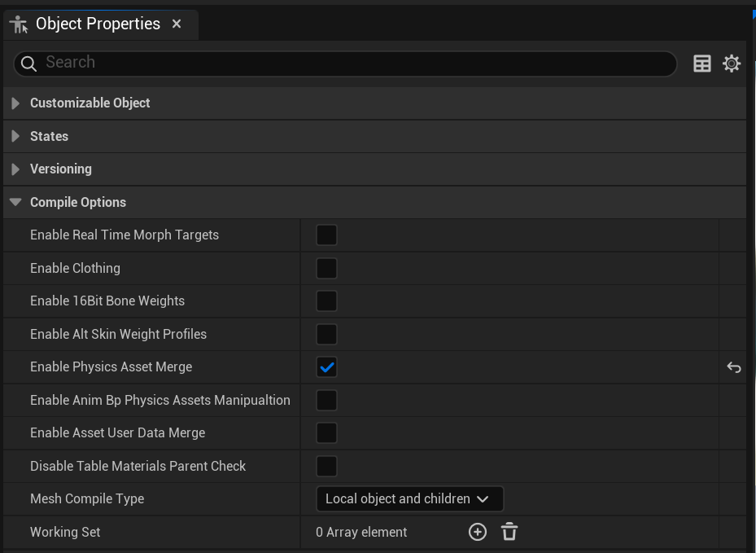The width and height of the screenshot is (756, 553).
Task: Enable Anim Bp Physics Assets Manipualtion checkbox
Action: click(326, 400)
